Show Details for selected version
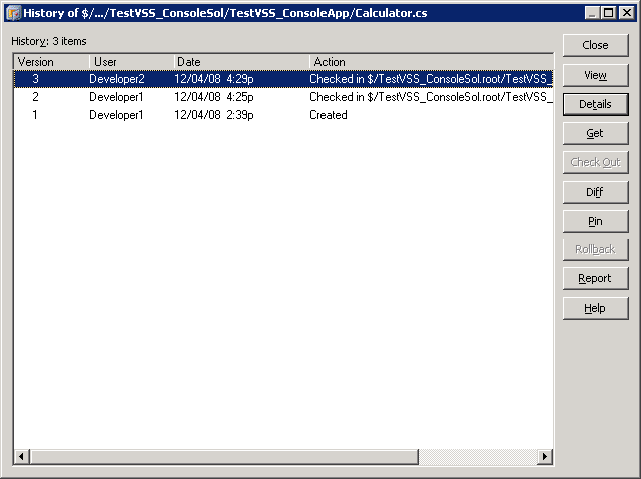Screen dimensions: 641x479 pyautogui.click(x=595, y=104)
